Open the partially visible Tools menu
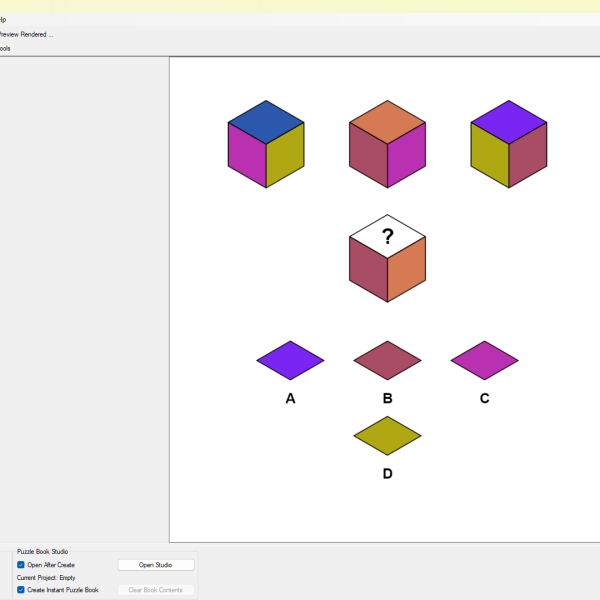 [x=5, y=49]
